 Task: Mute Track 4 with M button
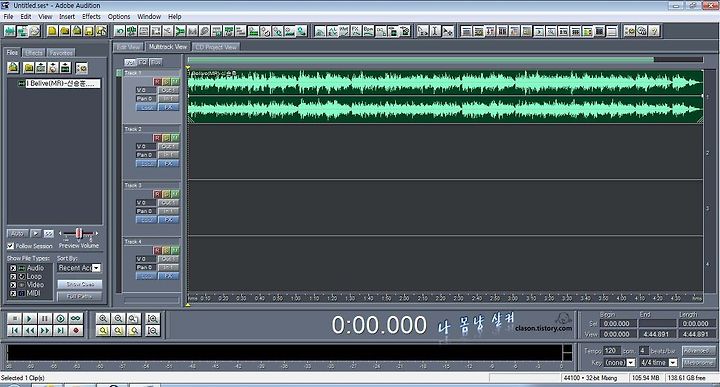[175, 250]
